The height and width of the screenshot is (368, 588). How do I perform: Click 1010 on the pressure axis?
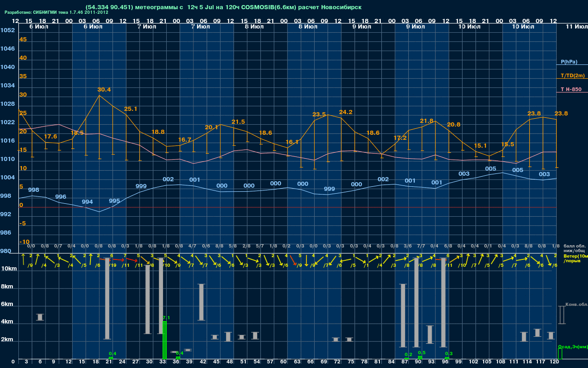pyautogui.click(x=7, y=159)
